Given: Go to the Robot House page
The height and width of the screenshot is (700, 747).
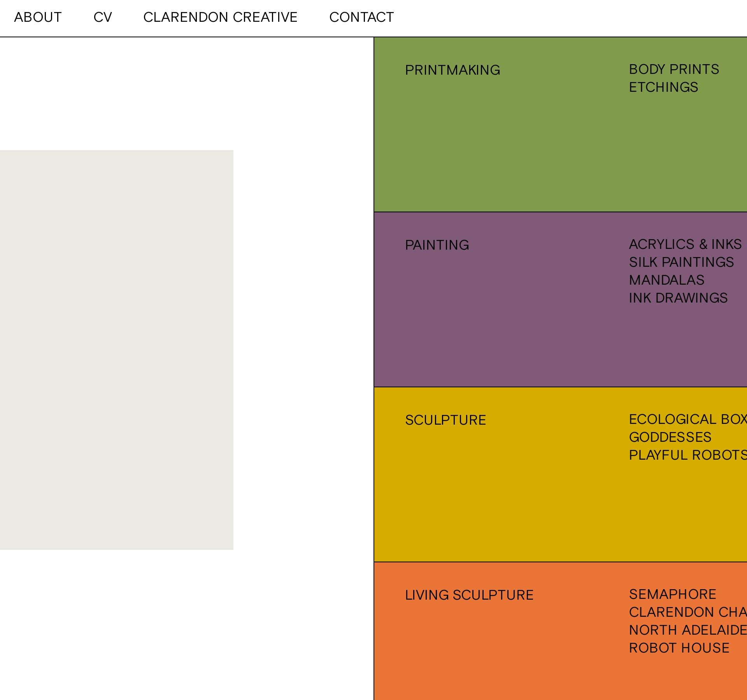Looking at the screenshot, I should point(679,648).
